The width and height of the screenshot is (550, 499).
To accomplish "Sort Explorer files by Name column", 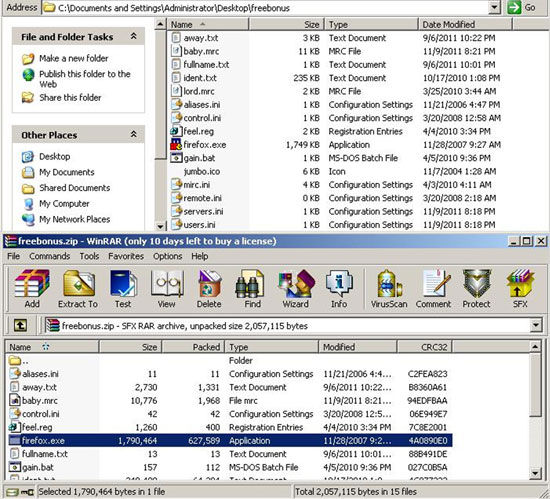I will 208,25.
